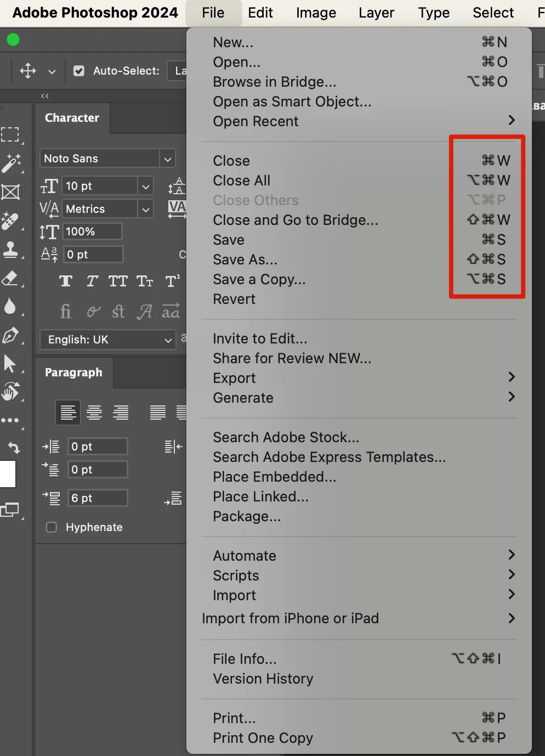Select the Move tool icon

(28, 71)
